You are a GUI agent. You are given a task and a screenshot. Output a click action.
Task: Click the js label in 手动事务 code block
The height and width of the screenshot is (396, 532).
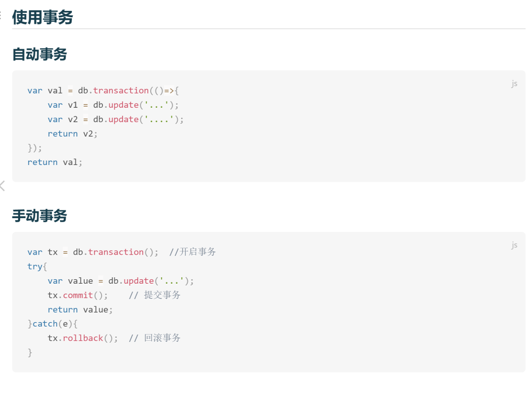514,245
